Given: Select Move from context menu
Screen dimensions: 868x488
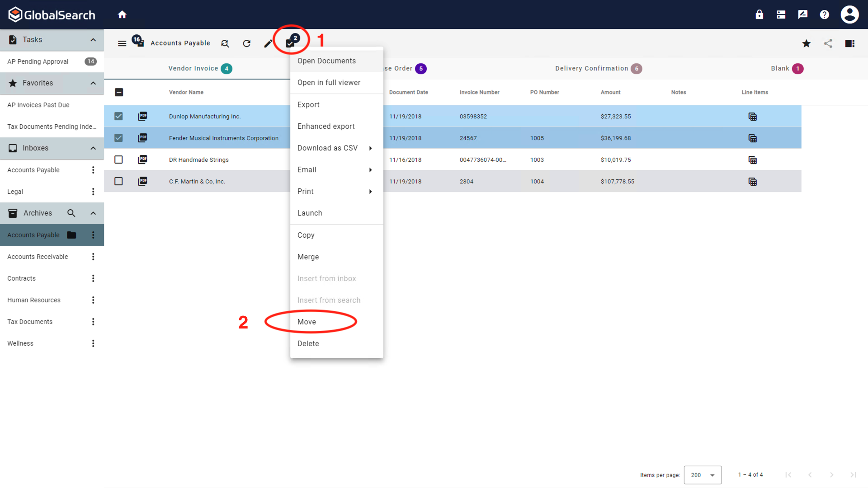Looking at the screenshot, I should pyautogui.click(x=307, y=322).
